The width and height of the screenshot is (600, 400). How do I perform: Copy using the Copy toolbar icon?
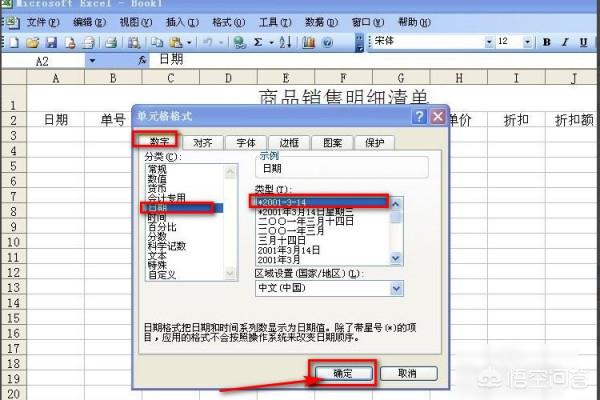pyautogui.click(x=157, y=42)
